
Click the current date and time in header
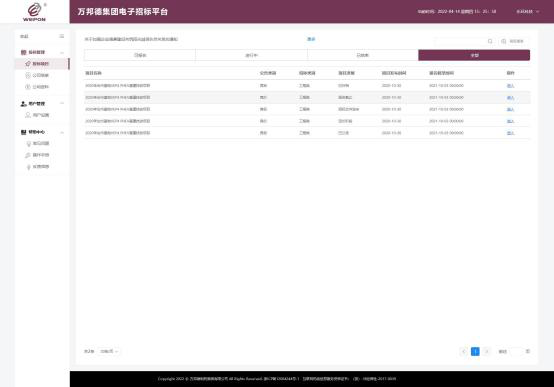point(457,12)
